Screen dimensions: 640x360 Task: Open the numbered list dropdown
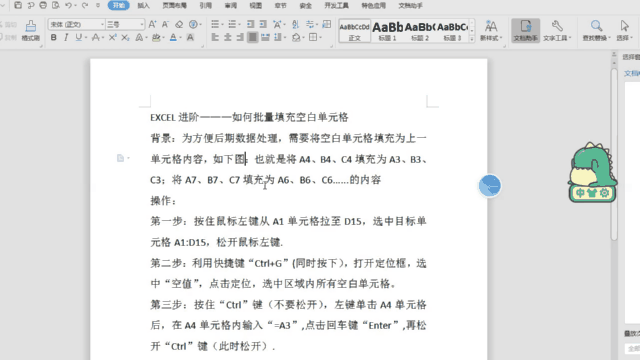[239, 24]
